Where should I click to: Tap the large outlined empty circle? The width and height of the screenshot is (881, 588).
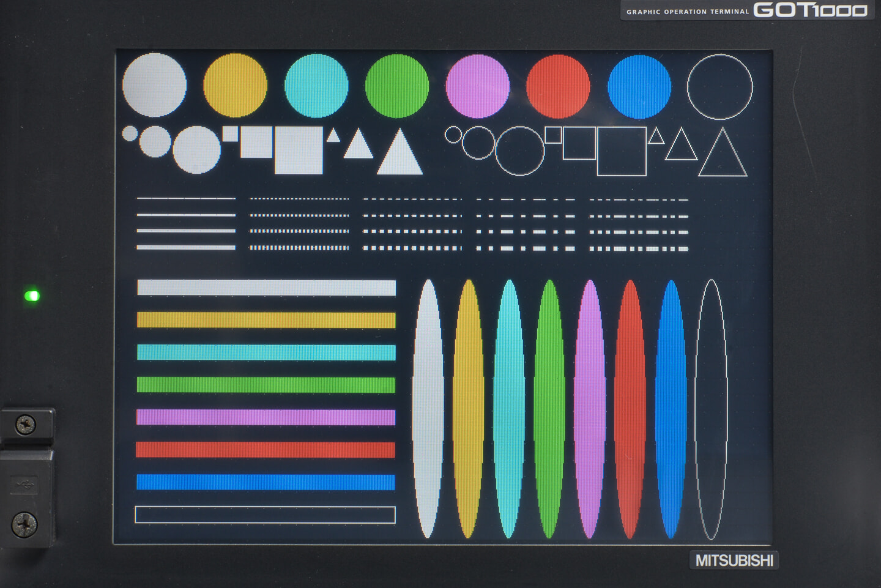point(720,87)
